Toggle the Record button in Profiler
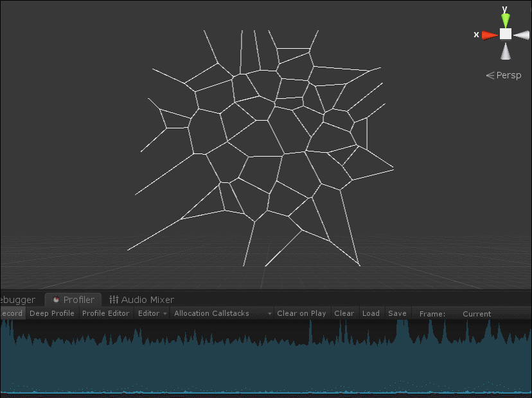532x398 pixels. (12, 313)
